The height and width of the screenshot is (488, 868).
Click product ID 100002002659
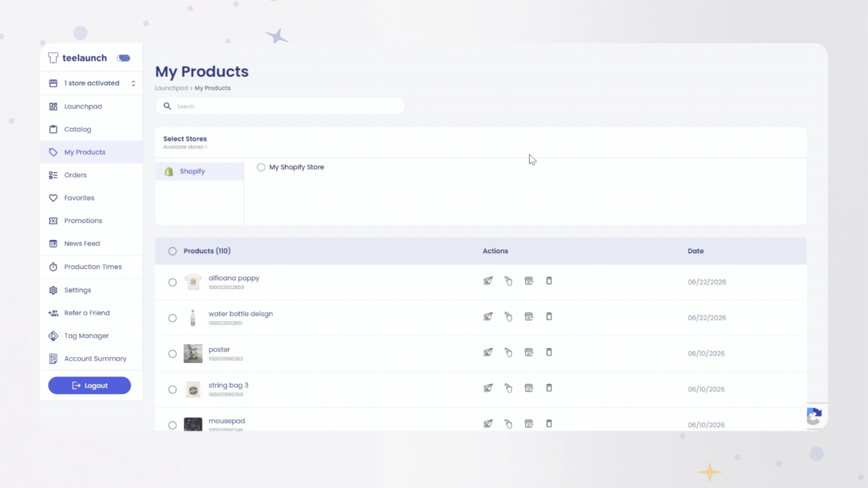pos(226,287)
